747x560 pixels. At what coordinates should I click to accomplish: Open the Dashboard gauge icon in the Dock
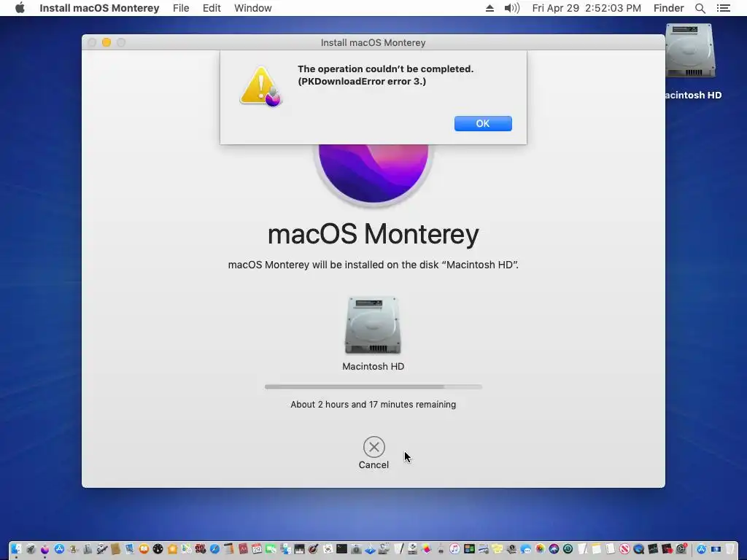click(158, 549)
